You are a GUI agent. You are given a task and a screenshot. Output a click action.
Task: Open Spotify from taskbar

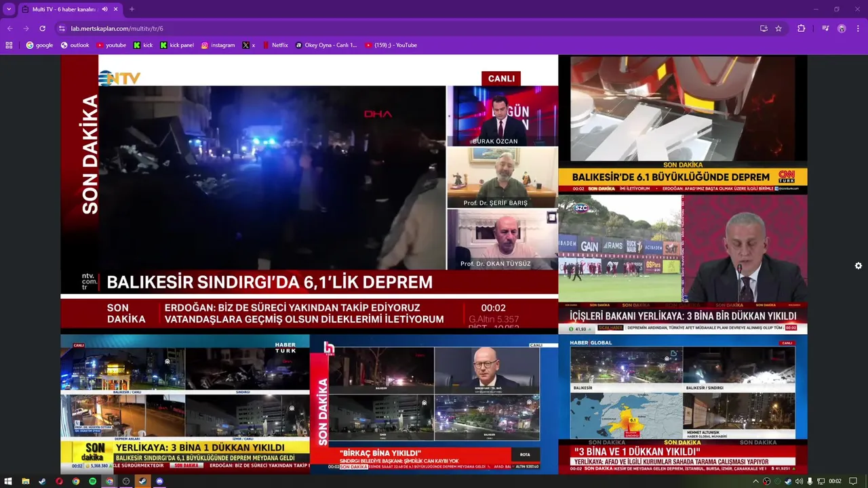(x=93, y=481)
